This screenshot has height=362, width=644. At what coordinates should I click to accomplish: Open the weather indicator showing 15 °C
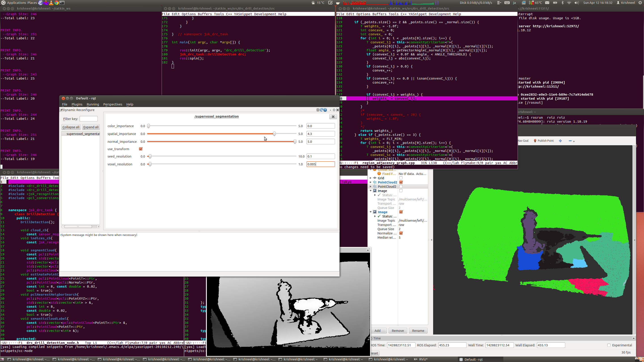tap(318, 3)
